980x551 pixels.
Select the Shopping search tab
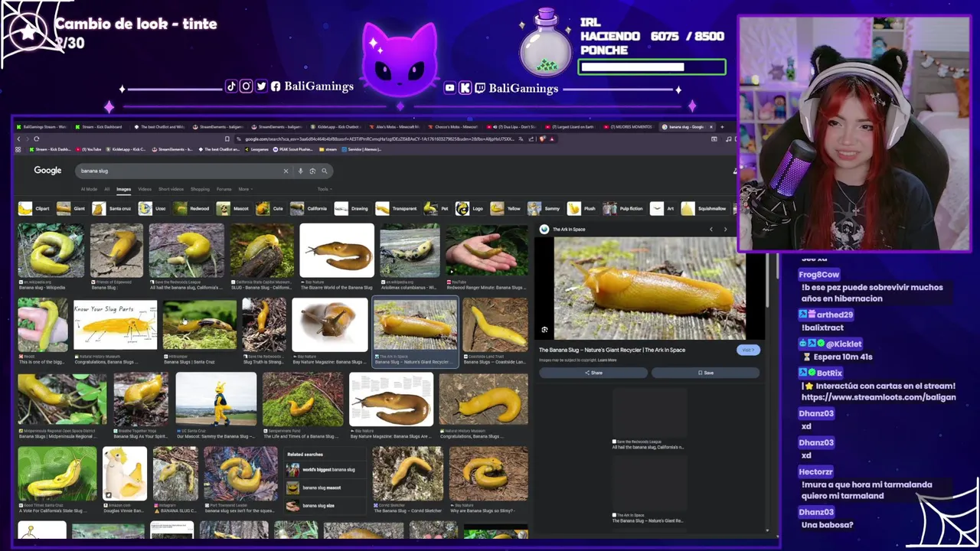200,189
